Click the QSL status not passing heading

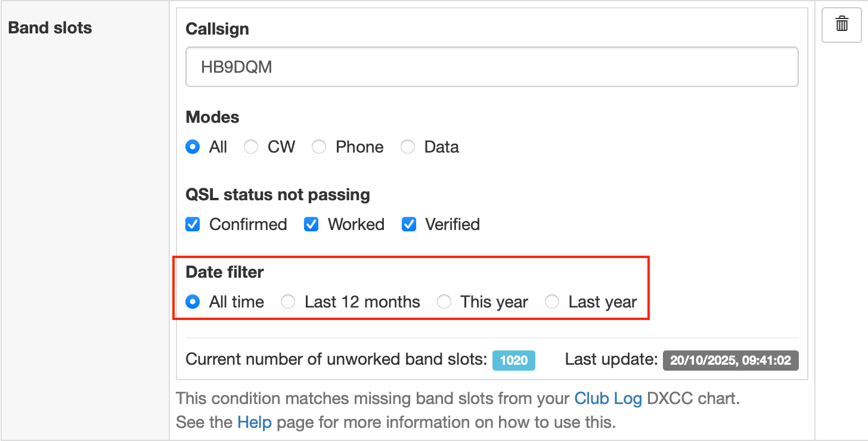[278, 195]
